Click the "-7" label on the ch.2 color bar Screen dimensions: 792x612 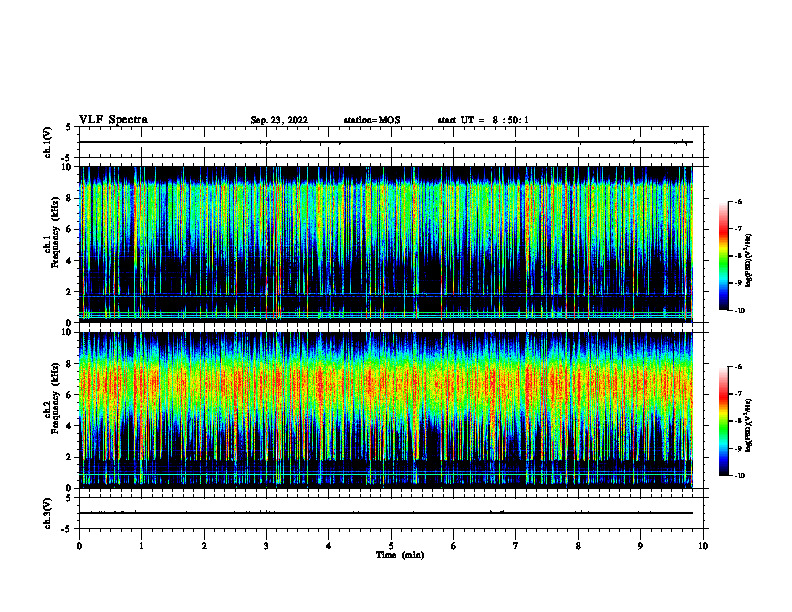[738, 394]
